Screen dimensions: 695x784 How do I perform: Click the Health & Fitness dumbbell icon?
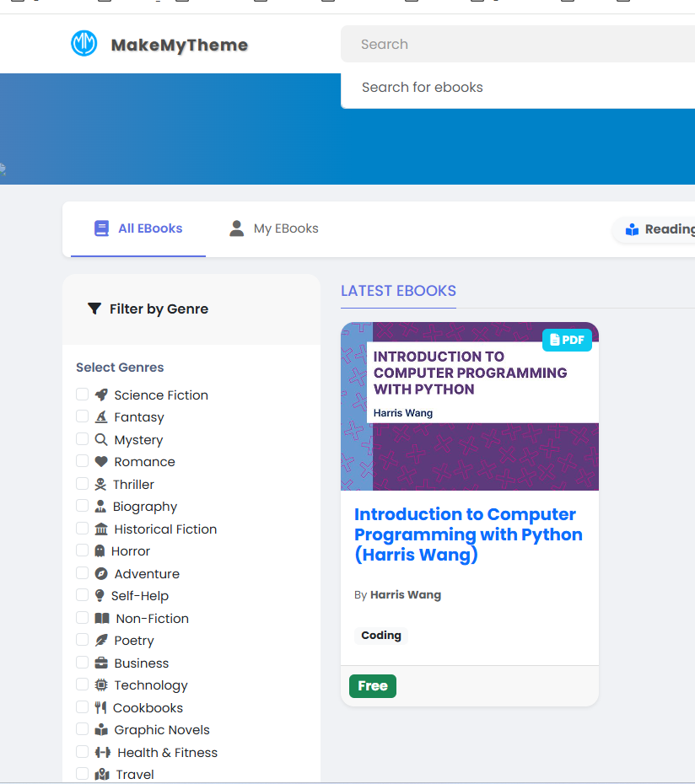click(x=103, y=752)
